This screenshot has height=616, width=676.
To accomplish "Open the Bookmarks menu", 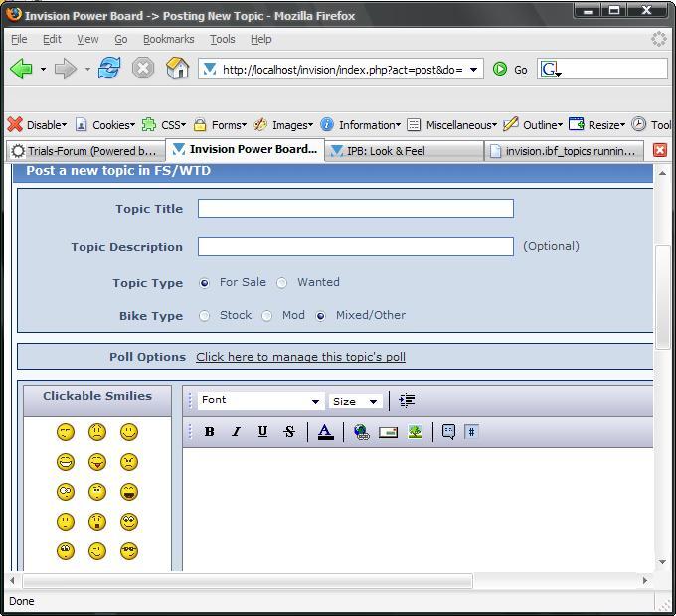I will 169,39.
